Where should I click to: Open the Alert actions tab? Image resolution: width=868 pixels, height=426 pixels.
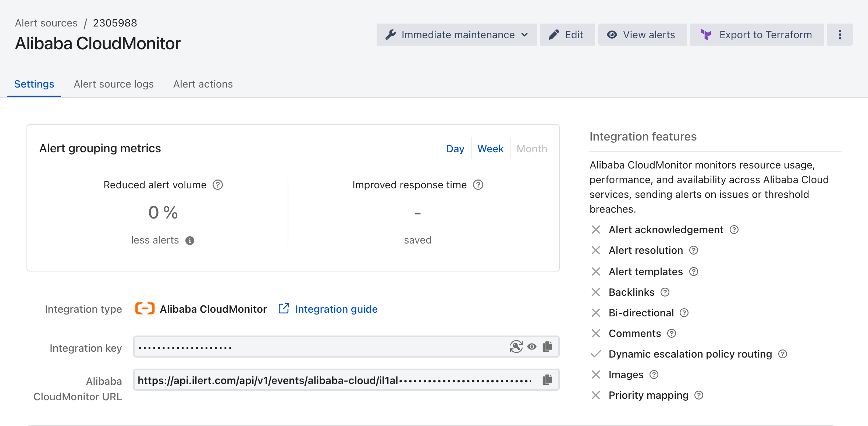pos(203,84)
